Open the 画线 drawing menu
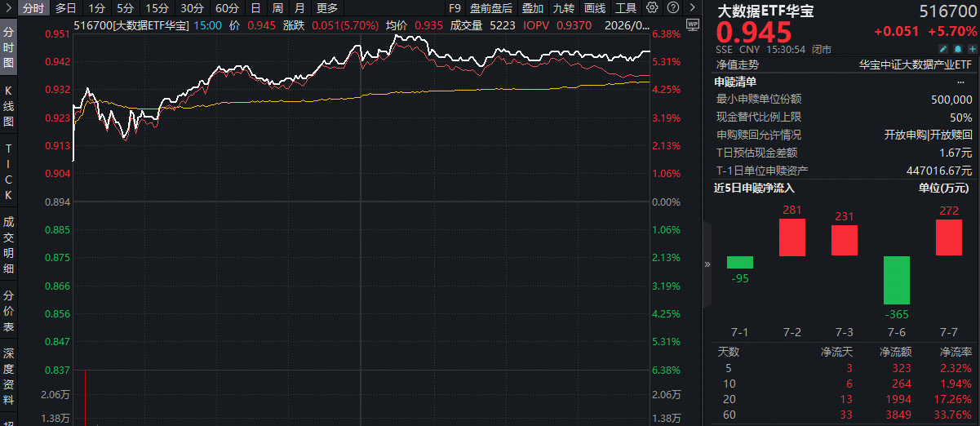This screenshot has height=426, width=980. pyautogui.click(x=595, y=8)
